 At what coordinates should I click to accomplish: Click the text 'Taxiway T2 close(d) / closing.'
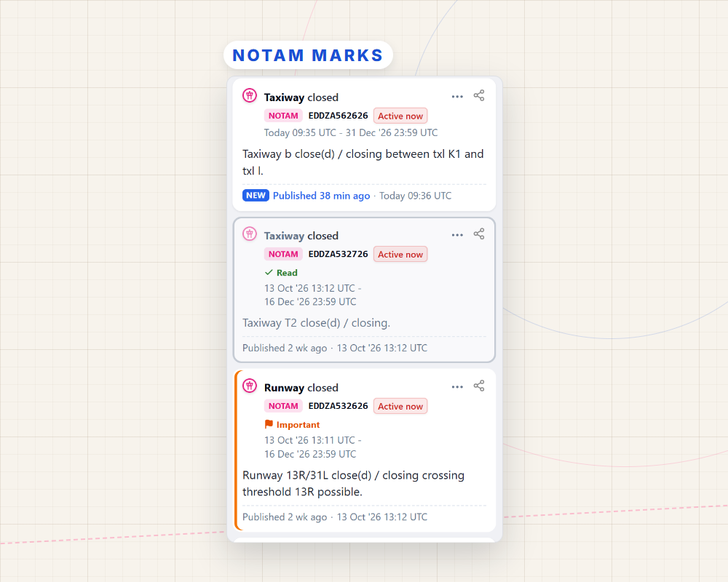click(x=316, y=323)
